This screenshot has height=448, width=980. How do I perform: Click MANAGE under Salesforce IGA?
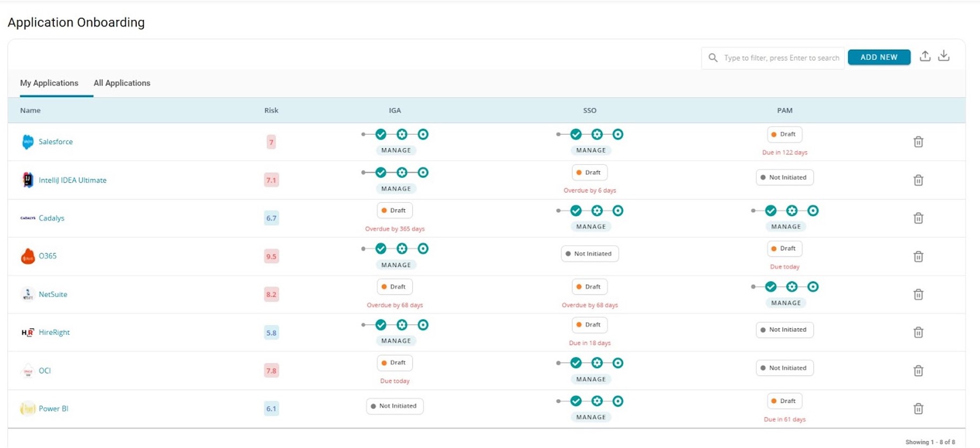coord(396,150)
